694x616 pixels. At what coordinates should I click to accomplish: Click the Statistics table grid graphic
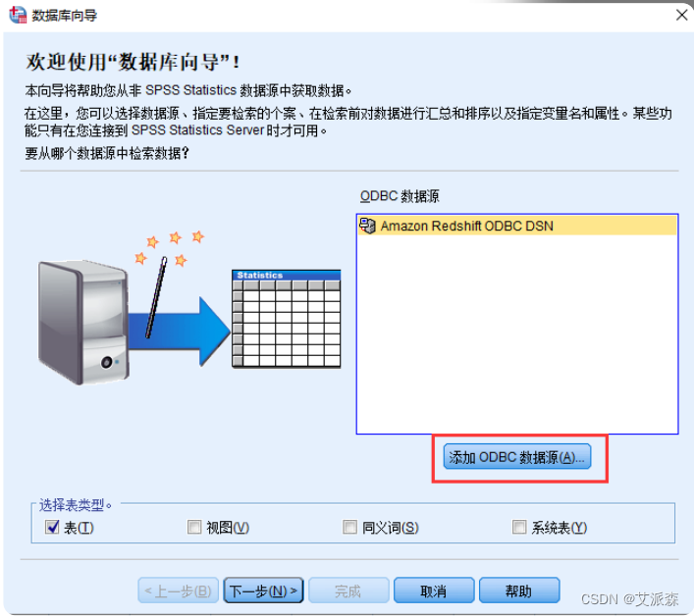click(x=287, y=319)
